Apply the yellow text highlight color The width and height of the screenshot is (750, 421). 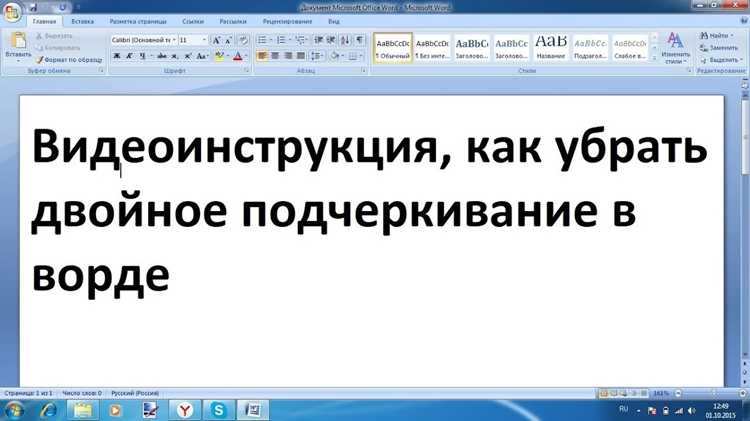tap(219, 56)
